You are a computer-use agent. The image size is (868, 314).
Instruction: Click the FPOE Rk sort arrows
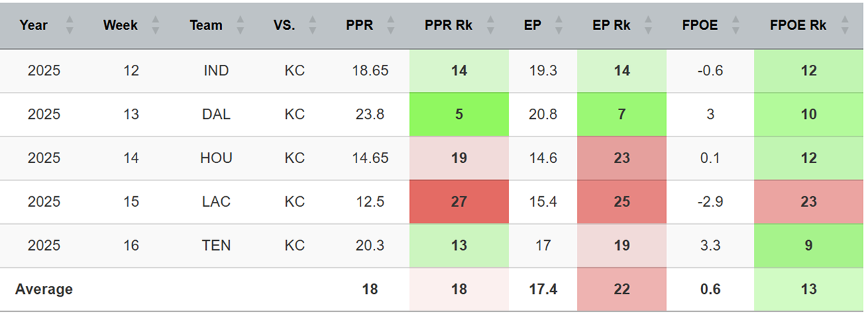point(845,26)
